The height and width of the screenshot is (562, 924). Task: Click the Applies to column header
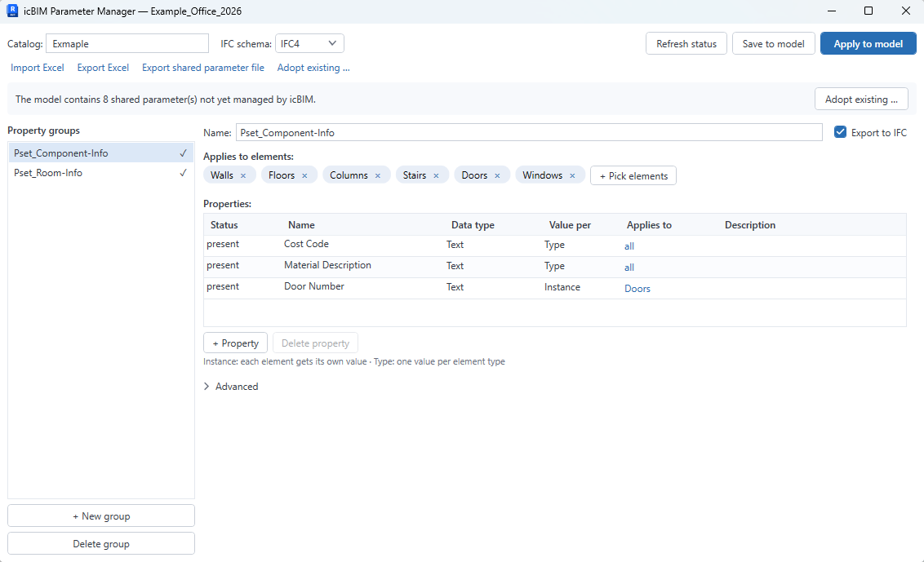tap(650, 225)
